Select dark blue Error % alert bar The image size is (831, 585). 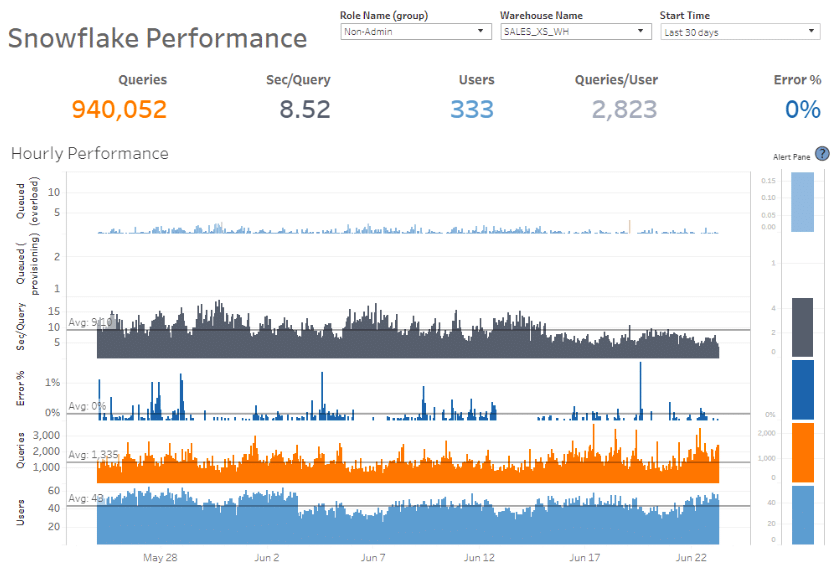(x=802, y=389)
